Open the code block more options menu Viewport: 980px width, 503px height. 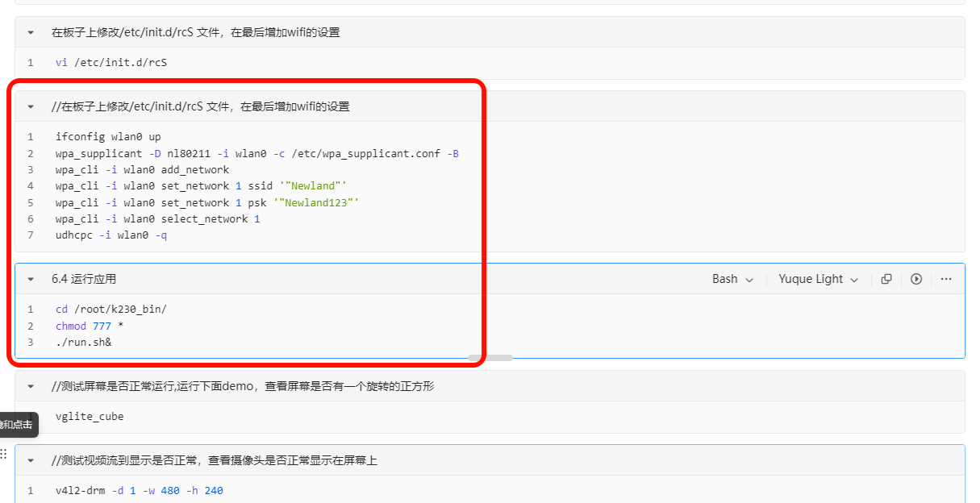946,279
